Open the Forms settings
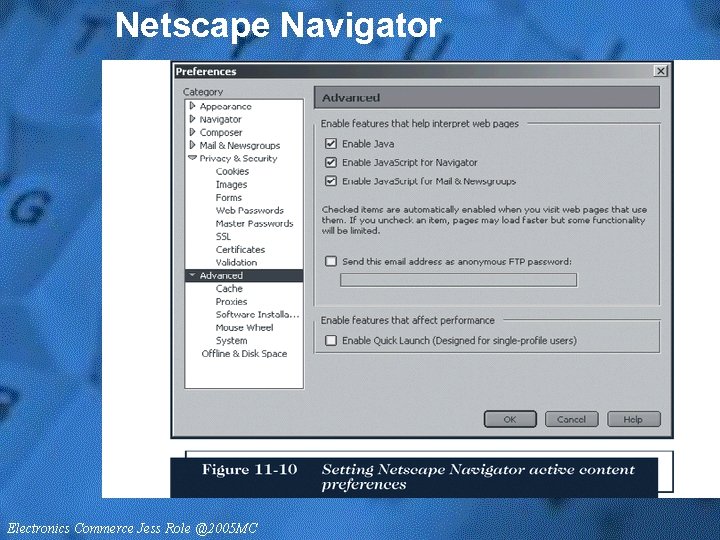Screen dimensions: 720x540 (229, 197)
